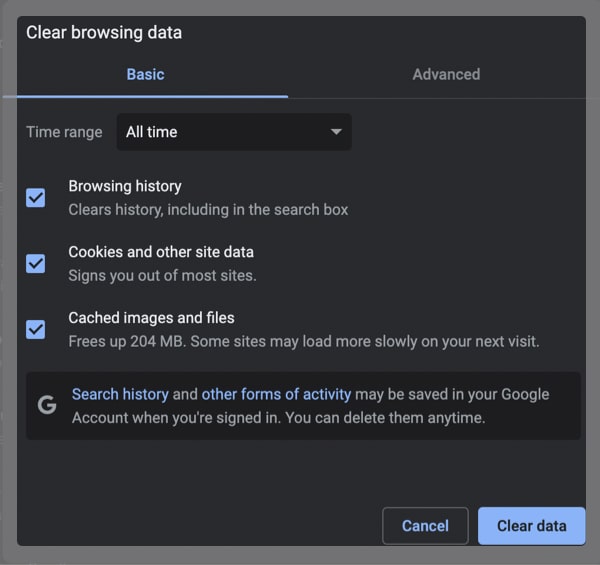Image resolution: width=600 pixels, height=565 pixels.
Task: Toggle the Cookies and other site data checkbox
Action: 36,264
